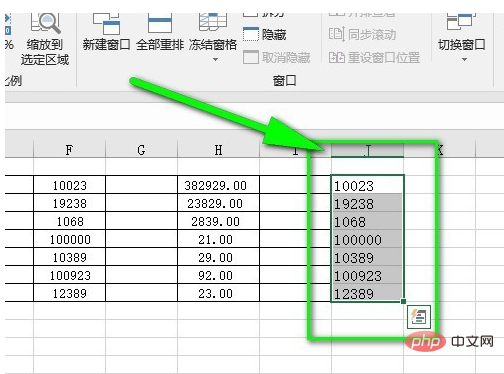
Task: Click column J cell containing 1068
Action: (367, 221)
